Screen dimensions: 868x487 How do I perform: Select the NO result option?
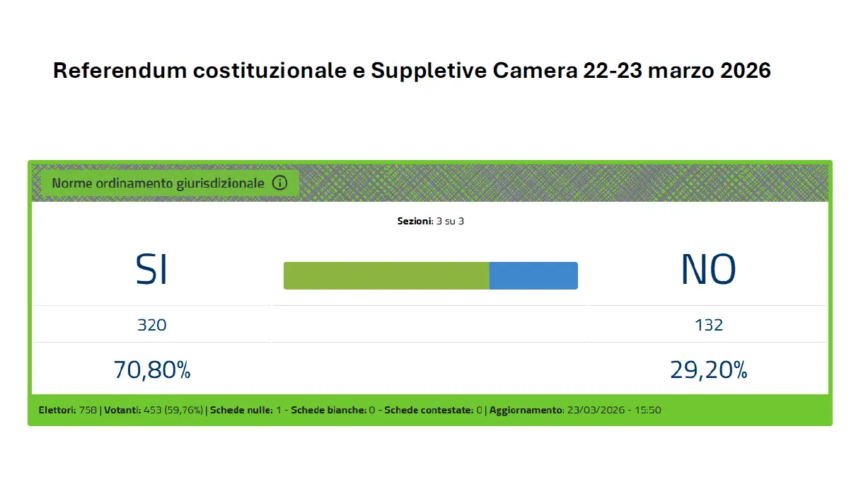coord(707,269)
